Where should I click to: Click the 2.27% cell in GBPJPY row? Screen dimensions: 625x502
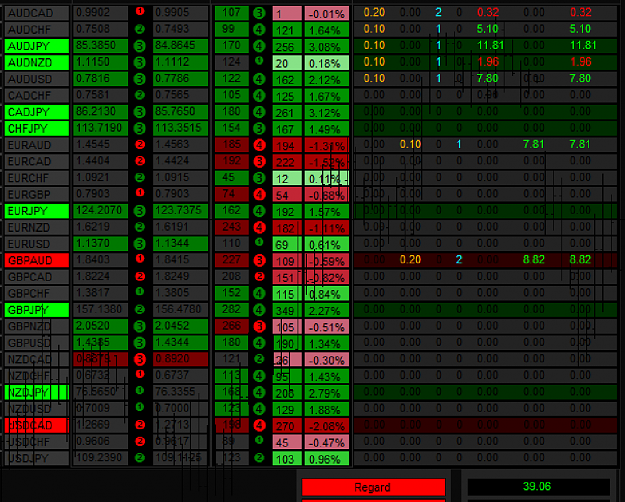tap(326, 310)
